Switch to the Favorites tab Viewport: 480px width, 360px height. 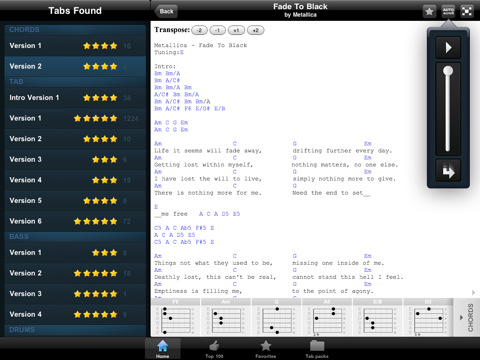pos(266,349)
